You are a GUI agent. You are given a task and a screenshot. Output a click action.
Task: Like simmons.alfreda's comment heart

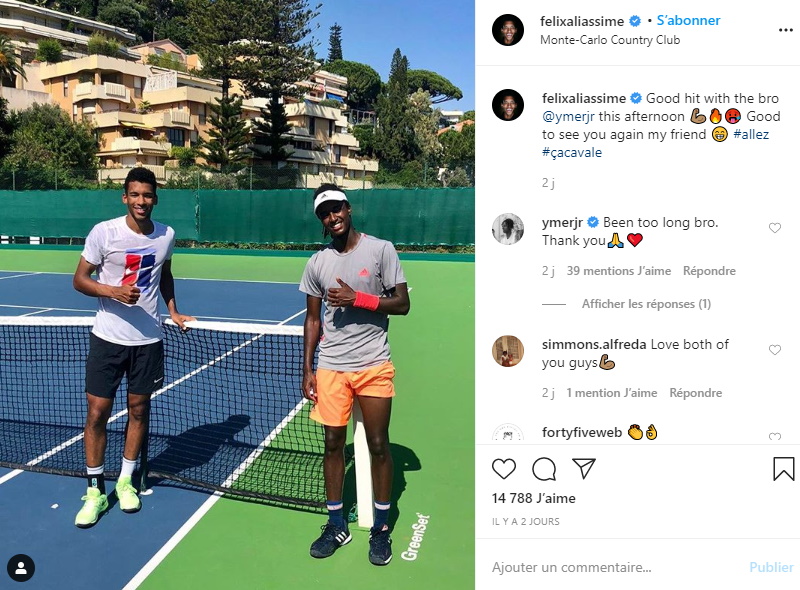click(x=774, y=350)
